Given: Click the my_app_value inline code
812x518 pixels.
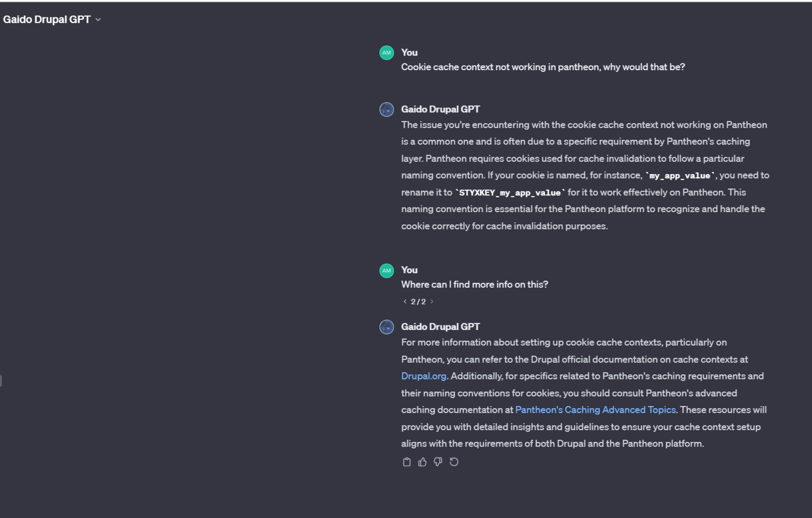Looking at the screenshot, I should pos(680,176).
